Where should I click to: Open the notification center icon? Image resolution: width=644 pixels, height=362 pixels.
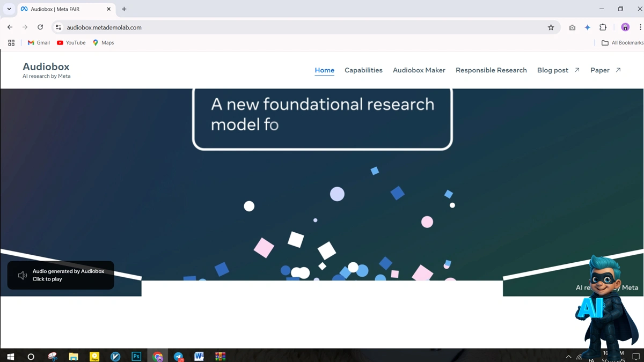636,357
